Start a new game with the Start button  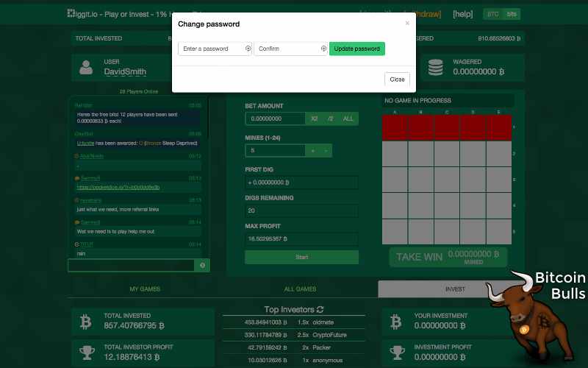(302, 257)
